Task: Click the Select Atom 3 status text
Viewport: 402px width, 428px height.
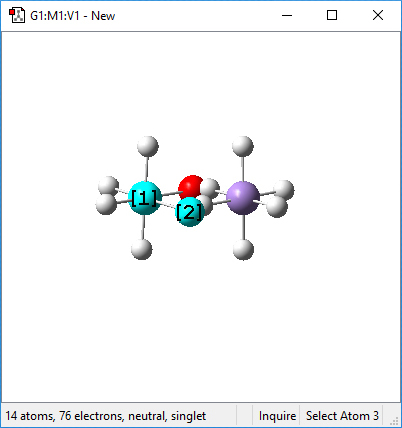Action: click(342, 416)
